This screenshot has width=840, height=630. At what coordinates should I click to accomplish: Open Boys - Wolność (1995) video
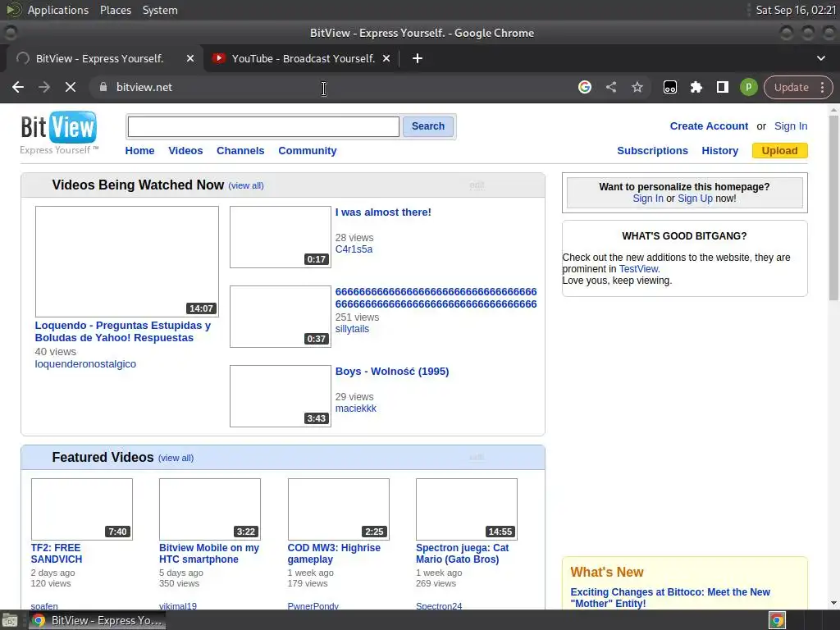tap(392, 372)
